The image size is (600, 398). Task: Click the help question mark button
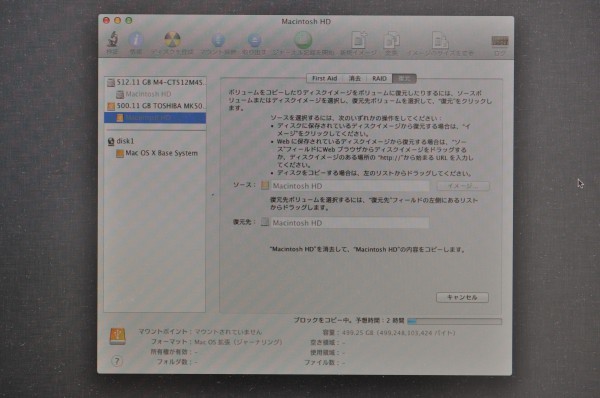[x=117, y=361]
